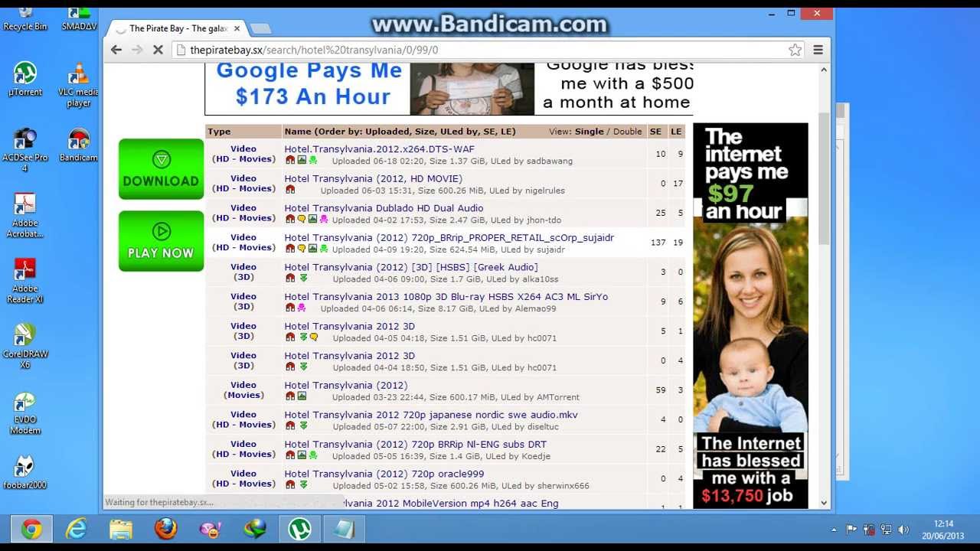Open Hotel Transylvania Dublado HD Dual Audio link
The width and height of the screenshot is (980, 551).
coord(384,208)
